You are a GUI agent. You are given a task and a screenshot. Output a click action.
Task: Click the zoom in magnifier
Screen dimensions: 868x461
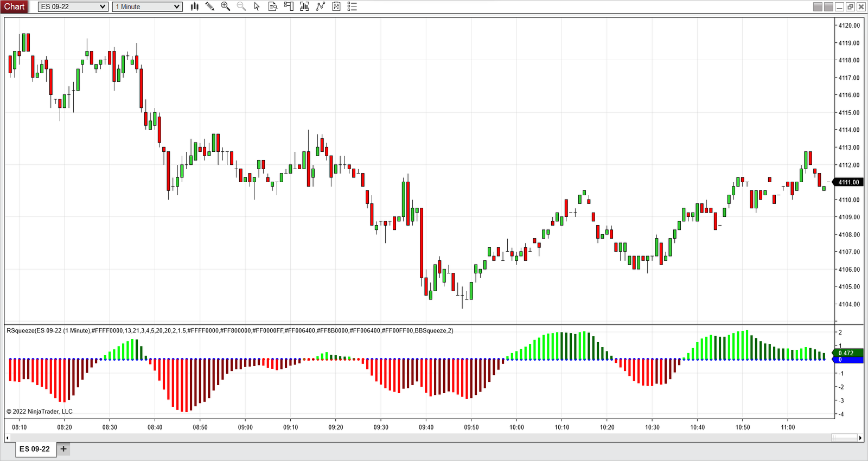[x=225, y=7]
